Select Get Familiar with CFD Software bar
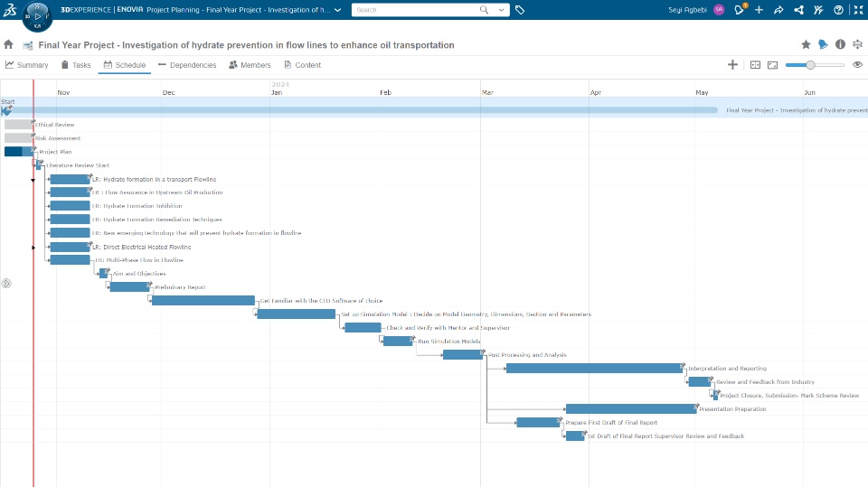 pos(203,300)
